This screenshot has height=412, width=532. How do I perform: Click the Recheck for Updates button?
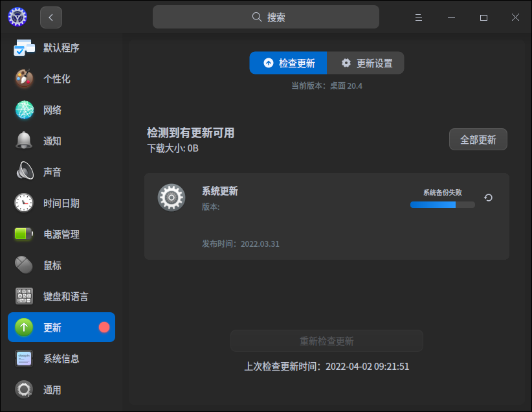(x=326, y=340)
